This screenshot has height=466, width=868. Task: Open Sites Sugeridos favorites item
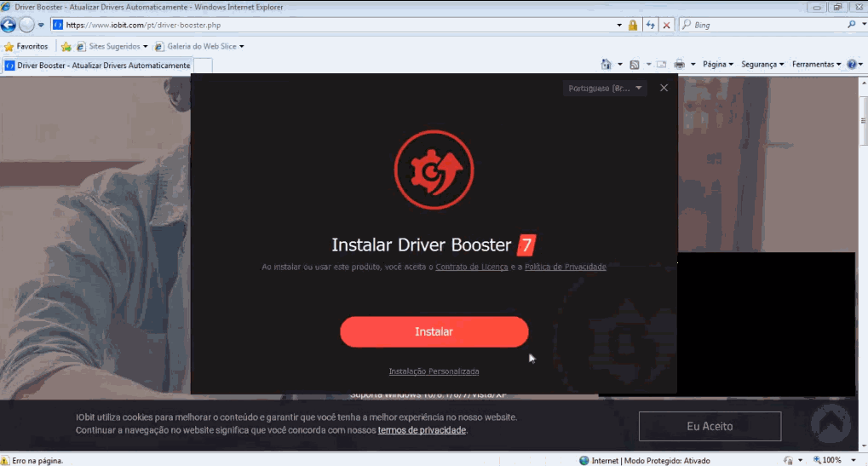[112, 47]
